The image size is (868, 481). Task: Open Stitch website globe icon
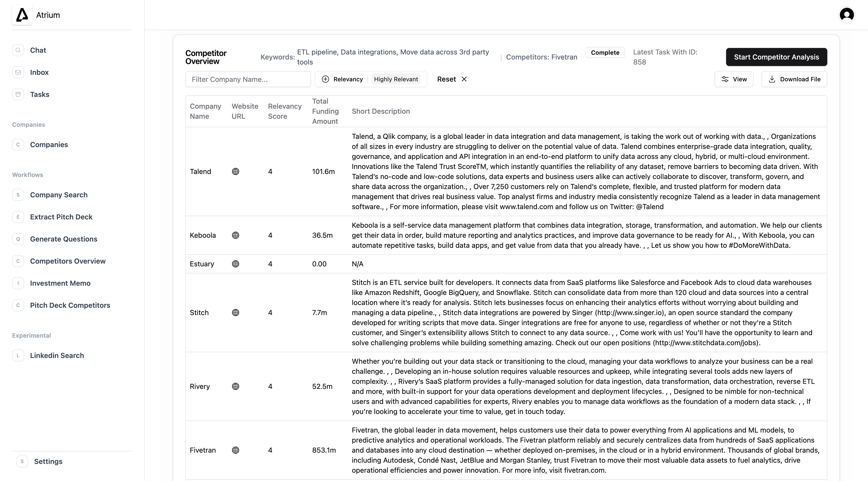(x=236, y=313)
